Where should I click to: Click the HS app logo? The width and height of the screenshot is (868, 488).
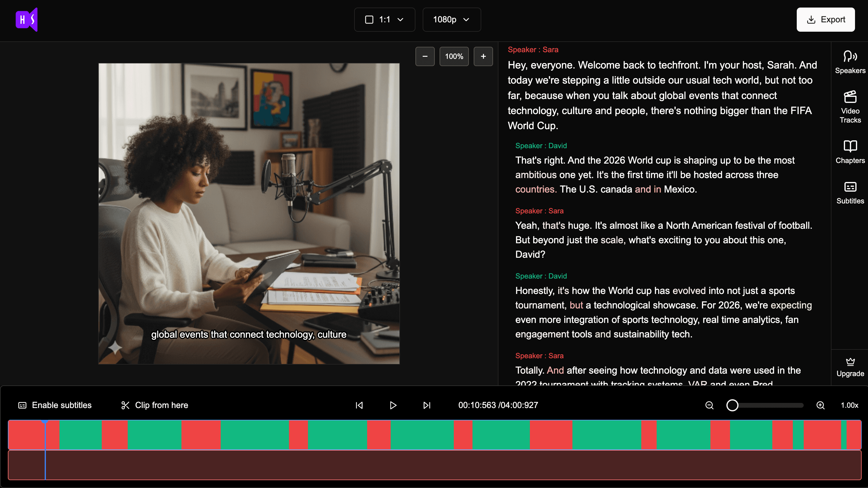point(27,20)
